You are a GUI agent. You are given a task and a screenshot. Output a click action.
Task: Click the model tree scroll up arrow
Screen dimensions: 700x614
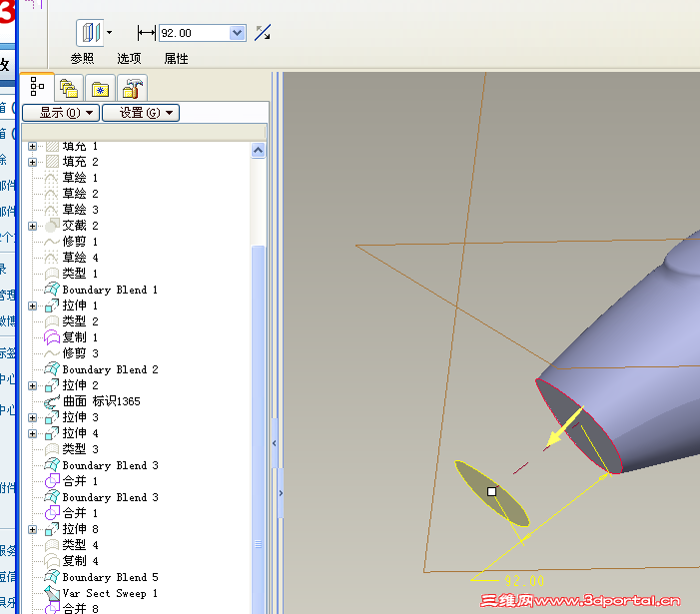click(x=258, y=151)
